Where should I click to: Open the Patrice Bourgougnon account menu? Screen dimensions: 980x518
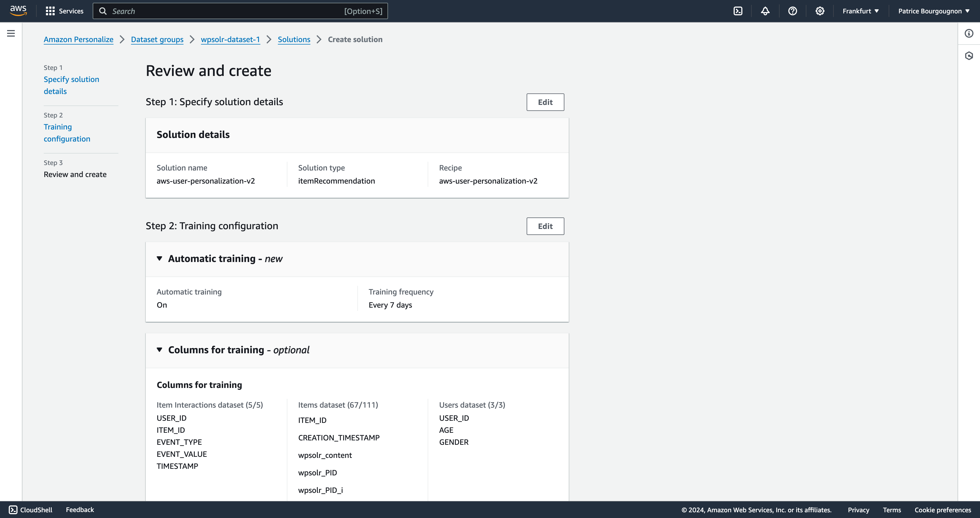point(934,11)
